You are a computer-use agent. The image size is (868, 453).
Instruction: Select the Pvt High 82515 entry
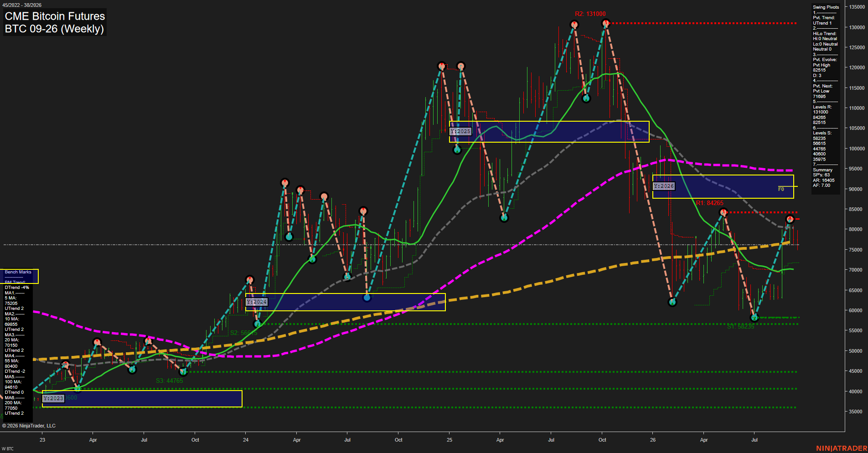coord(821,67)
